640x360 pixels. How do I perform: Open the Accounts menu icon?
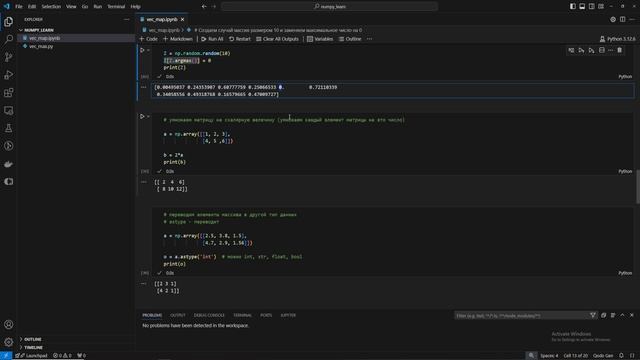9,324
